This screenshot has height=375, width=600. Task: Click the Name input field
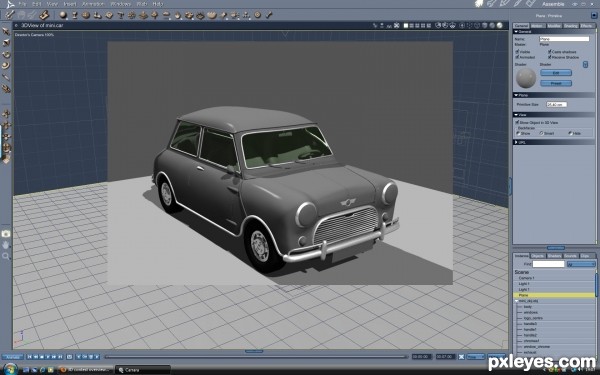(x=564, y=39)
